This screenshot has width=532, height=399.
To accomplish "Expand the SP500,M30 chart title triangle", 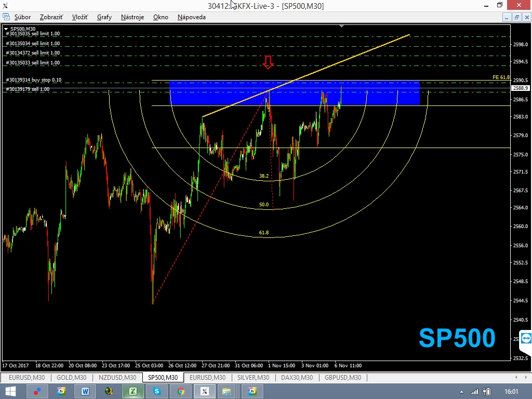I will coord(6,29).
